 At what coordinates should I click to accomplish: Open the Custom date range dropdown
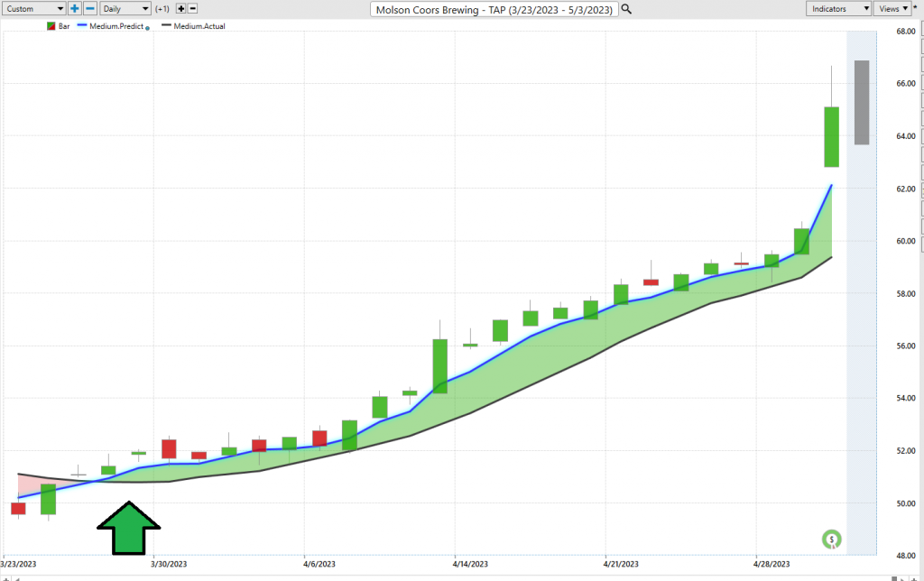click(33, 9)
